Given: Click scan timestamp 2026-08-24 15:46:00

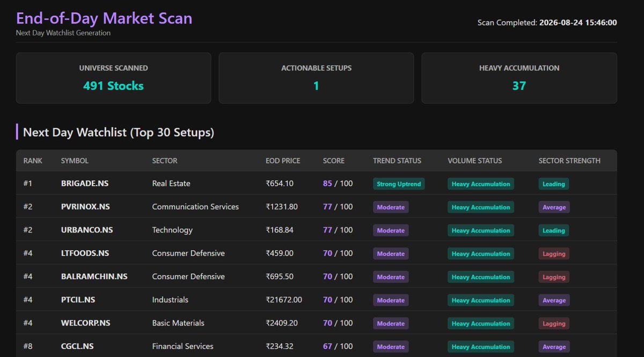Looking at the screenshot, I should (x=578, y=23).
